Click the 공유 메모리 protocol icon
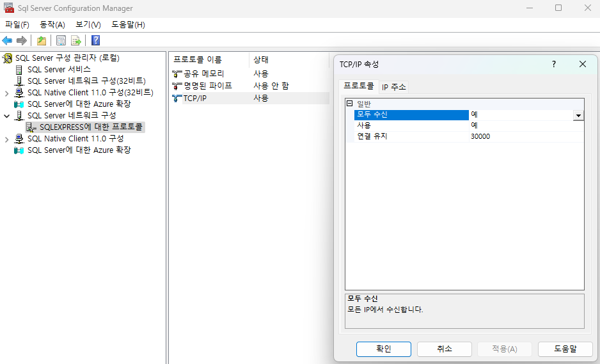The height and width of the screenshot is (364, 600). [177, 74]
